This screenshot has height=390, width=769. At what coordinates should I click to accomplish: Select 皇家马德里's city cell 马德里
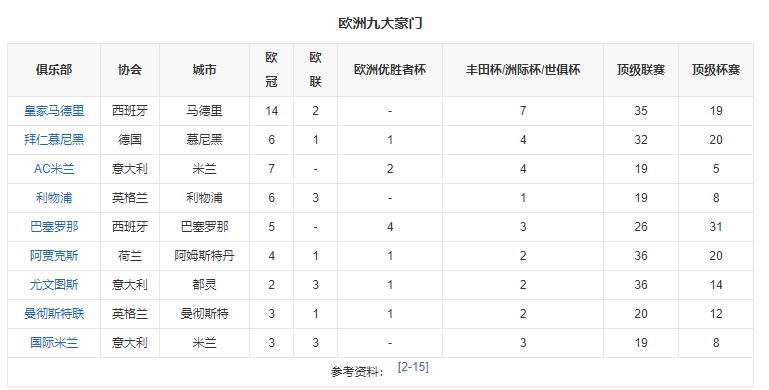[x=205, y=111]
